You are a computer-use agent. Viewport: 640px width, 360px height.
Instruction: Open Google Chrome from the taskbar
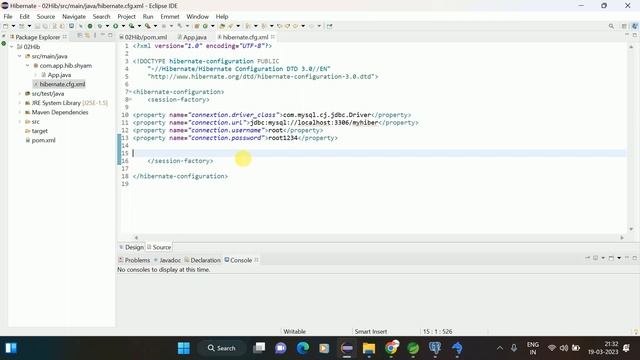pos(391,348)
